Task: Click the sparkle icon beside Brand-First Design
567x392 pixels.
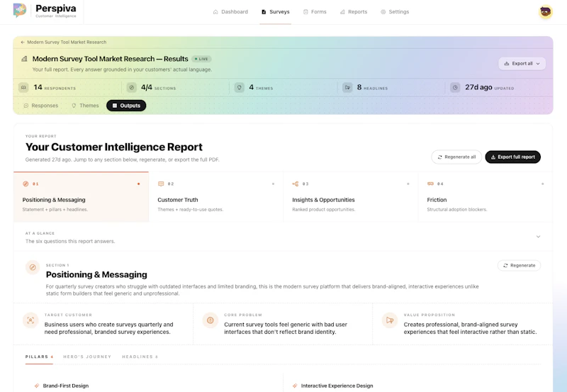Action: tap(37, 386)
